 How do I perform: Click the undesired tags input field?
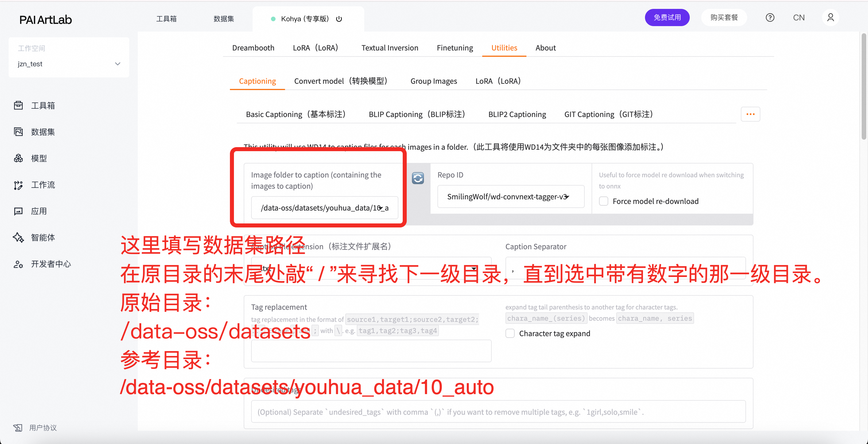point(498,412)
